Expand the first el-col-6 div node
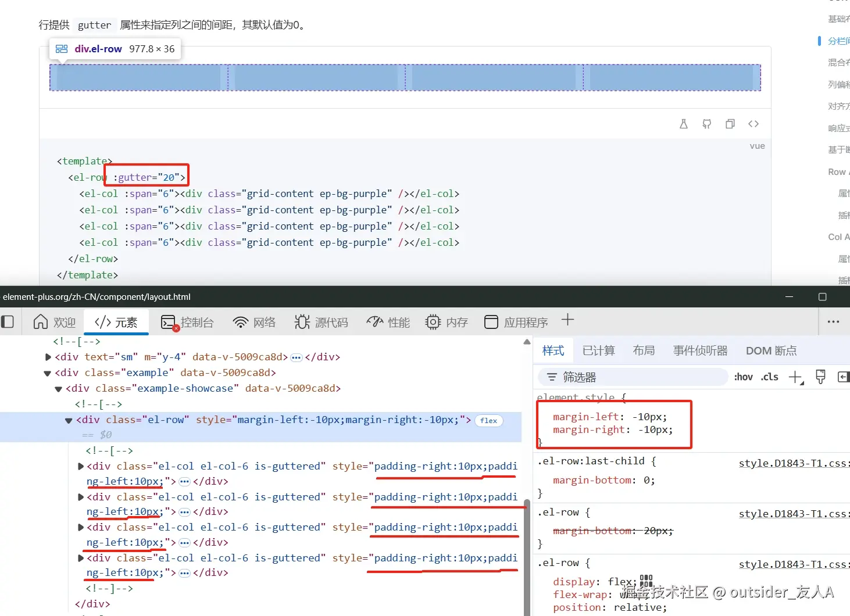Screen dimensions: 850x616 80,466
